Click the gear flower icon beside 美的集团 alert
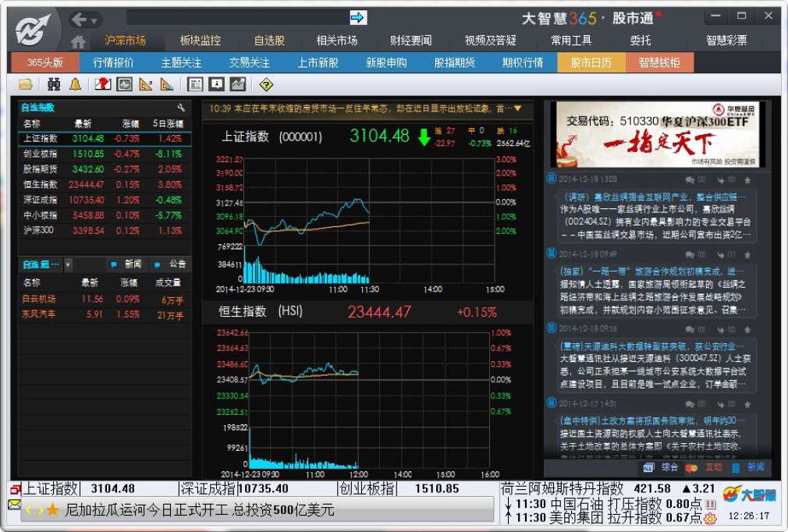The image size is (788, 532). tap(711, 518)
